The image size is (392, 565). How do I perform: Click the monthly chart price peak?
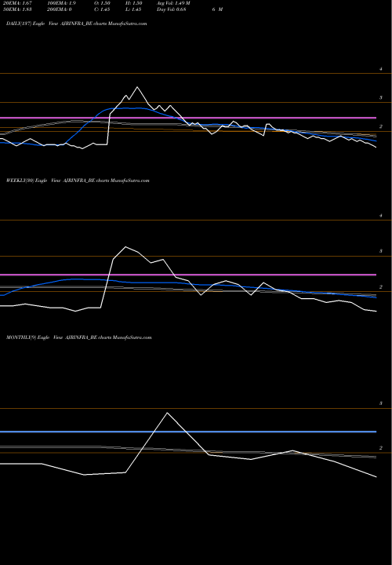167,413
